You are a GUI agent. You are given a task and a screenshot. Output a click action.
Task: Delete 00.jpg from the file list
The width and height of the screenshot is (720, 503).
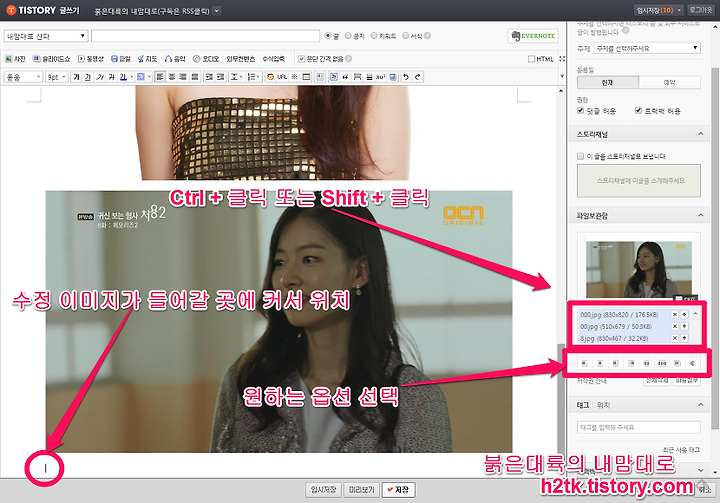675,327
